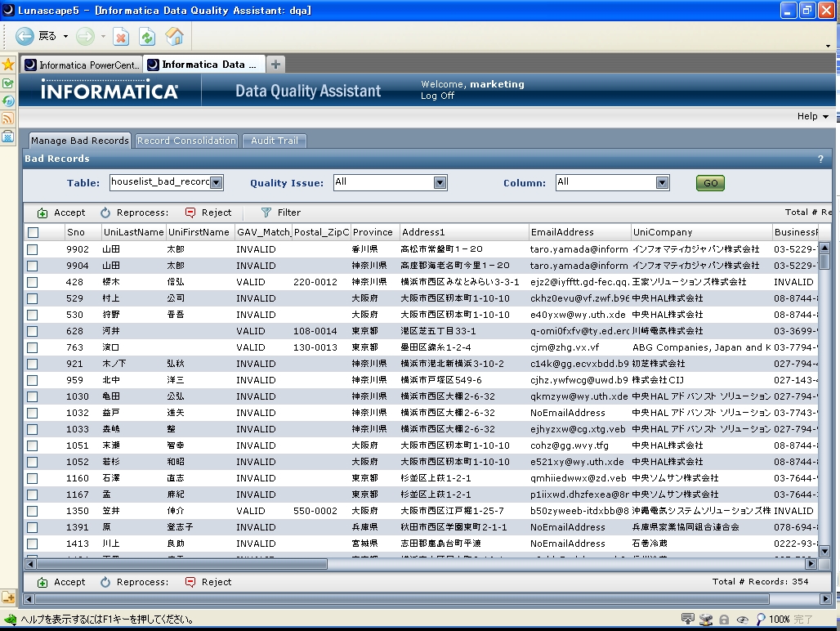Screen dimensions: 840x631
Task: Open the Audit Trail tab
Action: click(x=275, y=141)
